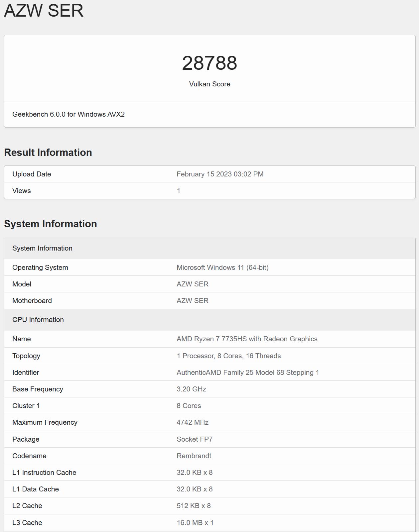The height and width of the screenshot is (532, 419).
Task: Click the large System Information section heading
Action: pyautogui.click(x=51, y=224)
